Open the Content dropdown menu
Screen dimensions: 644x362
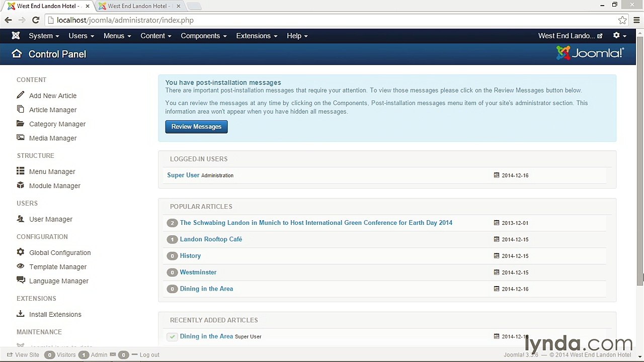156,36
